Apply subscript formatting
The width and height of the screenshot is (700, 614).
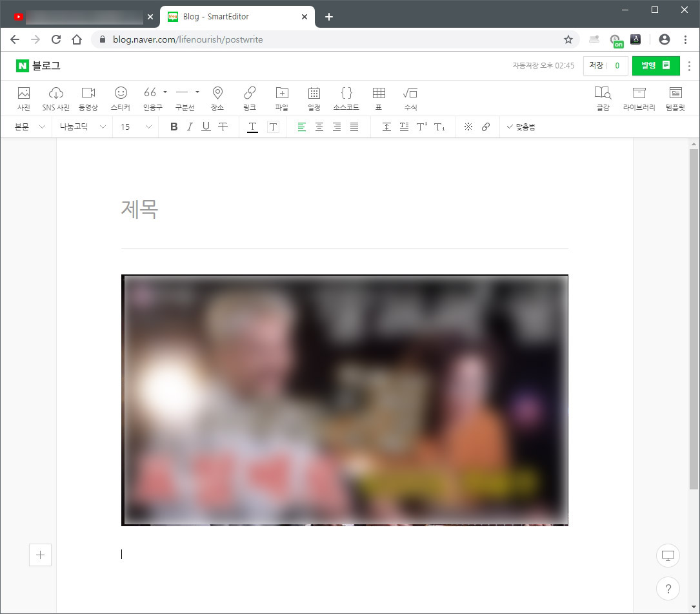pyautogui.click(x=439, y=127)
